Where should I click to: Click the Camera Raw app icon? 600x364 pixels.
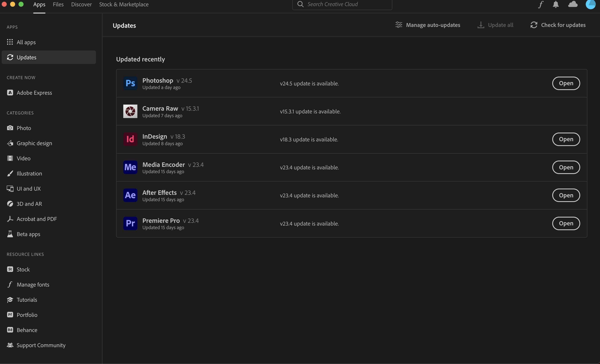click(x=130, y=111)
